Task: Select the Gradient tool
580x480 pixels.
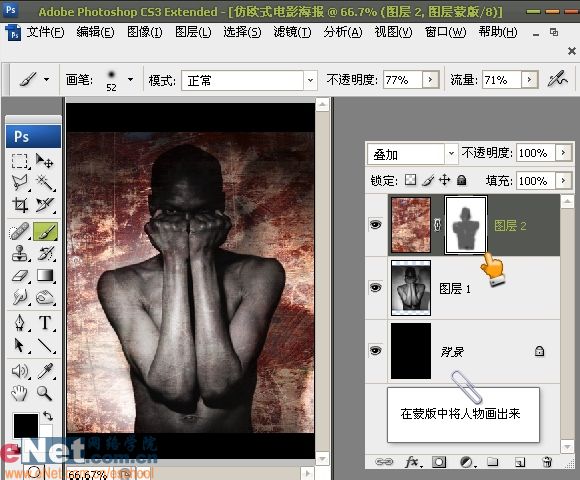Action: pos(45,276)
